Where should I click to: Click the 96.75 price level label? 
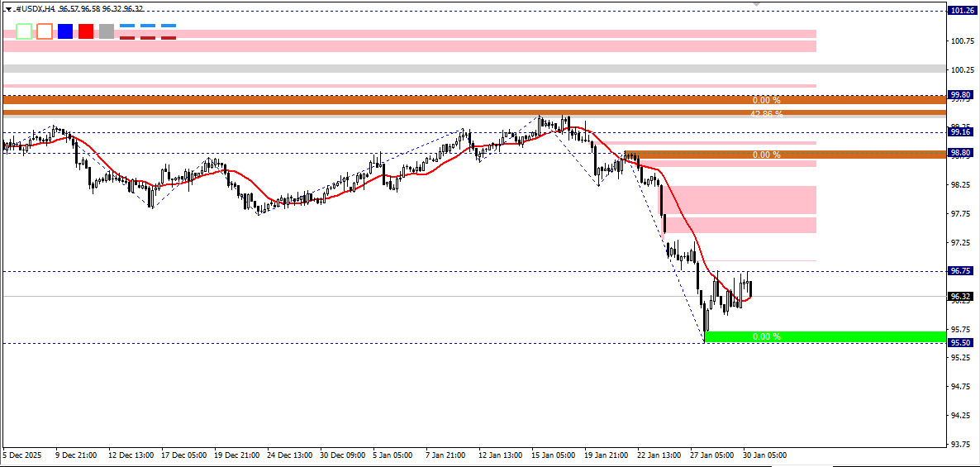click(959, 271)
